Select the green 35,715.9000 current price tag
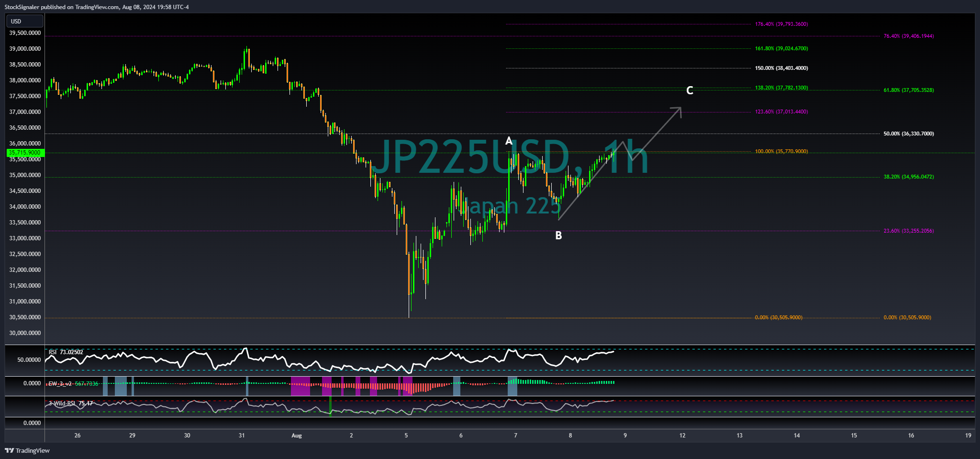The width and height of the screenshot is (980, 459). 25,153
